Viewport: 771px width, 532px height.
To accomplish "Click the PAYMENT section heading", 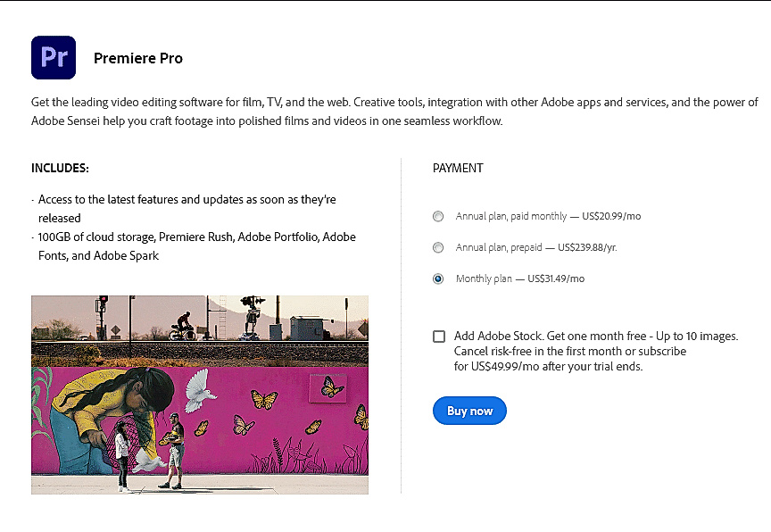I will pos(458,168).
